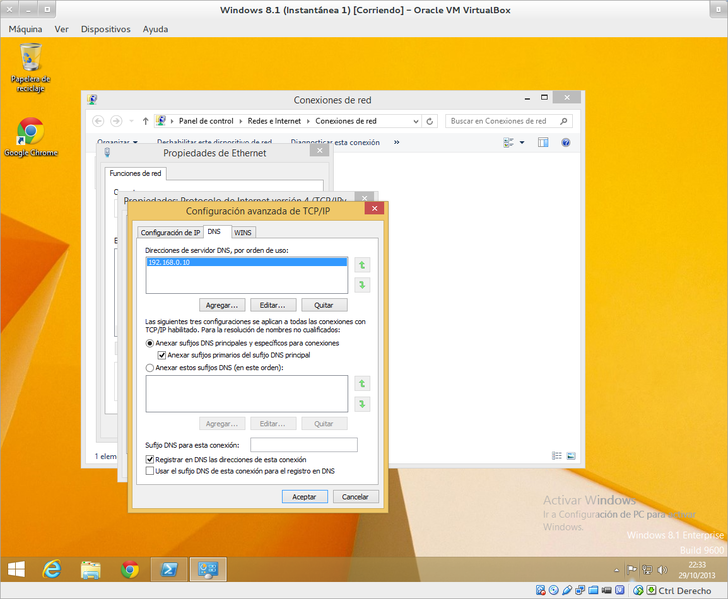Click Diagnosticar esta conexión in the toolbar

coord(335,143)
